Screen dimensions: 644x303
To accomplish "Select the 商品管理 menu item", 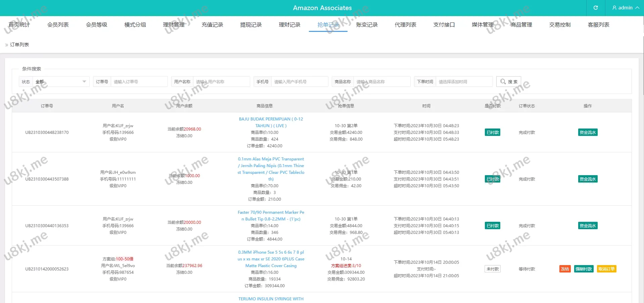I will (x=521, y=24).
